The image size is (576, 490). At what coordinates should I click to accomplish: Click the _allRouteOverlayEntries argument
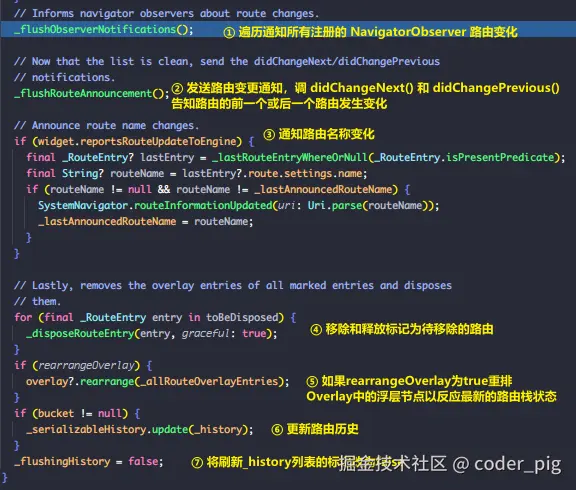pyautogui.click(x=209, y=381)
